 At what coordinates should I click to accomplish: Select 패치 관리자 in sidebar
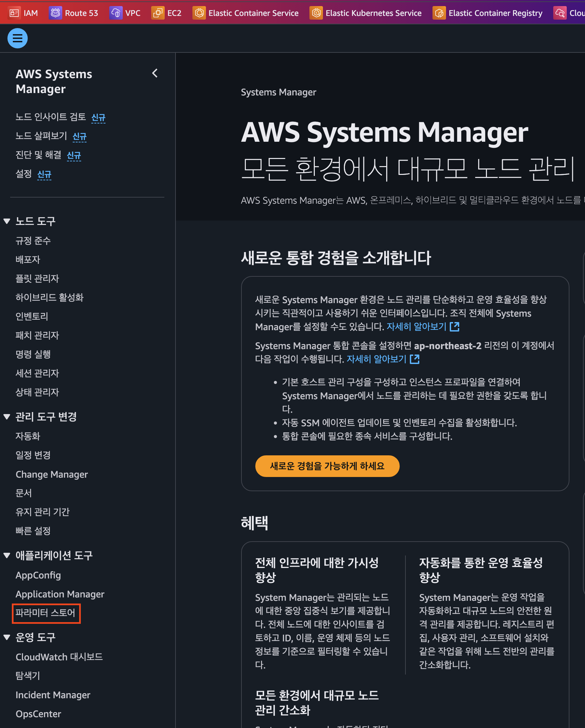pos(37,336)
